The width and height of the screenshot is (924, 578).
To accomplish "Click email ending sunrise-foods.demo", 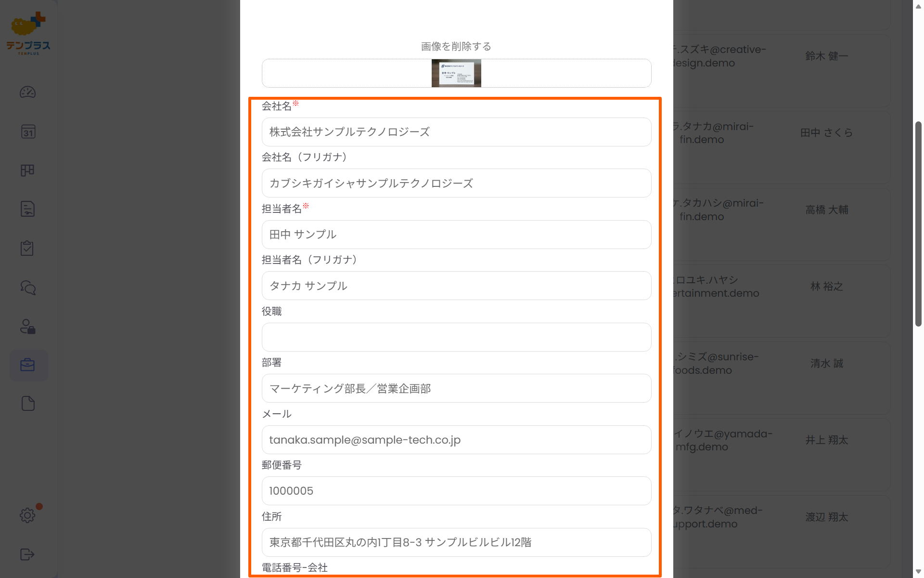I will 716,363.
